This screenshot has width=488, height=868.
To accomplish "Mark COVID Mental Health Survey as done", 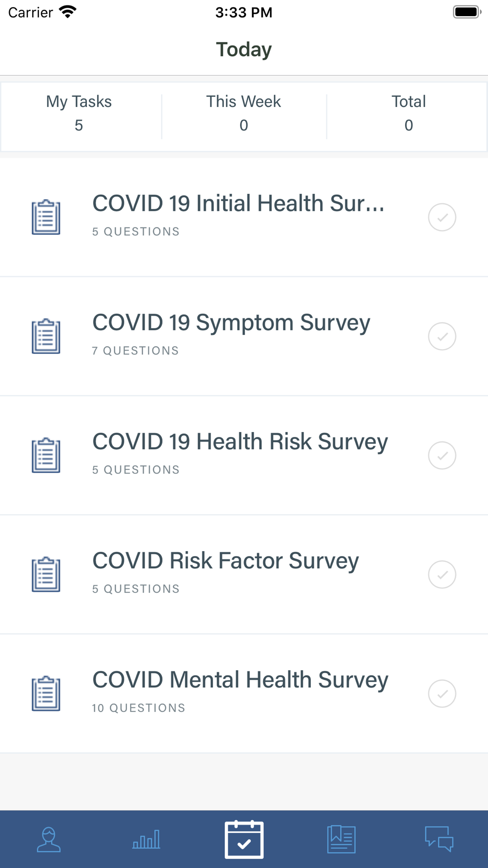I will (x=442, y=694).
